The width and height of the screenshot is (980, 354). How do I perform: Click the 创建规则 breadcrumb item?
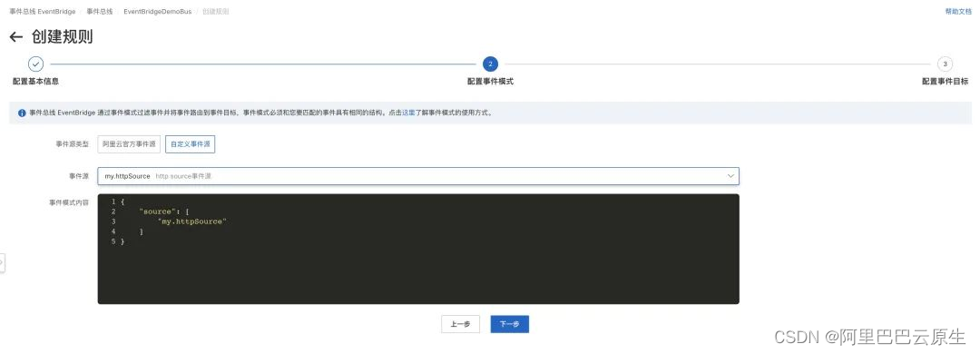(x=216, y=11)
